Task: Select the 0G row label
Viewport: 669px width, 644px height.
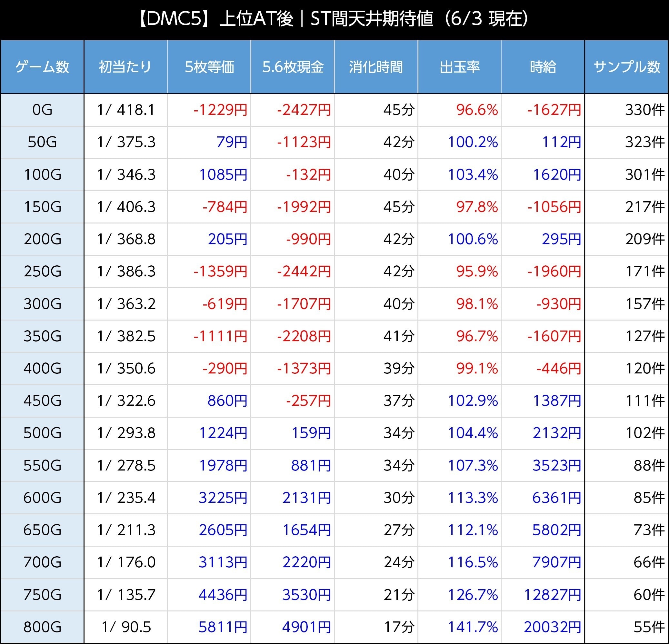Action: coord(42,110)
